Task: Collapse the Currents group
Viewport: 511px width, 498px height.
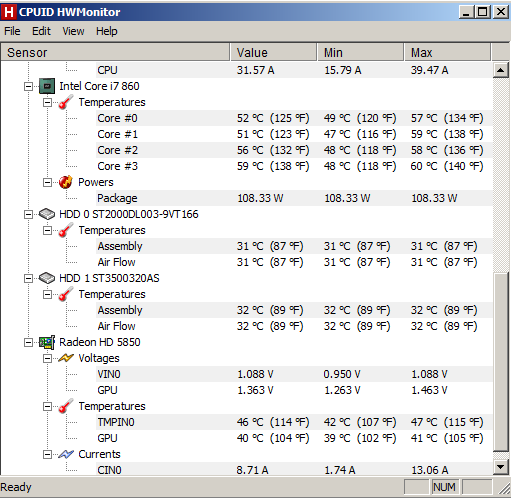Action: [48, 454]
